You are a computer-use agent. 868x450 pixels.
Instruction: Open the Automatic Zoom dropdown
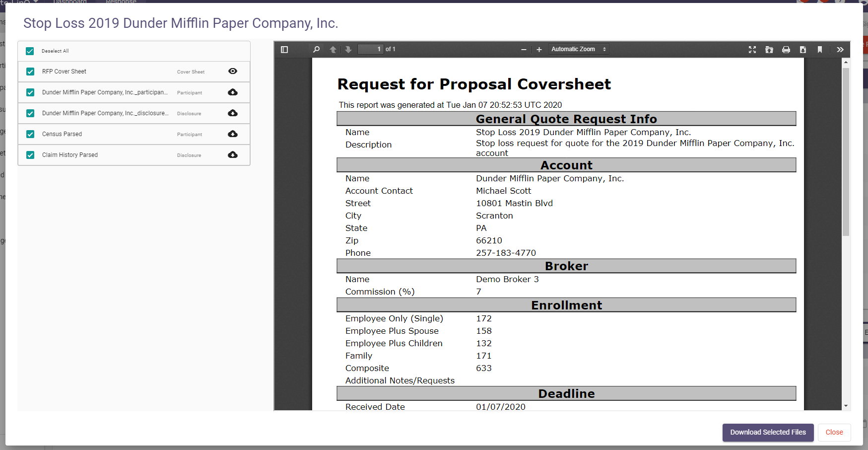click(x=579, y=49)
